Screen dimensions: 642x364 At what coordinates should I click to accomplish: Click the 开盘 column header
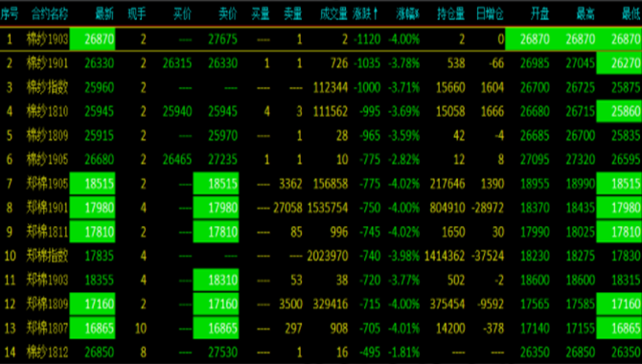(x=539, y=14)
